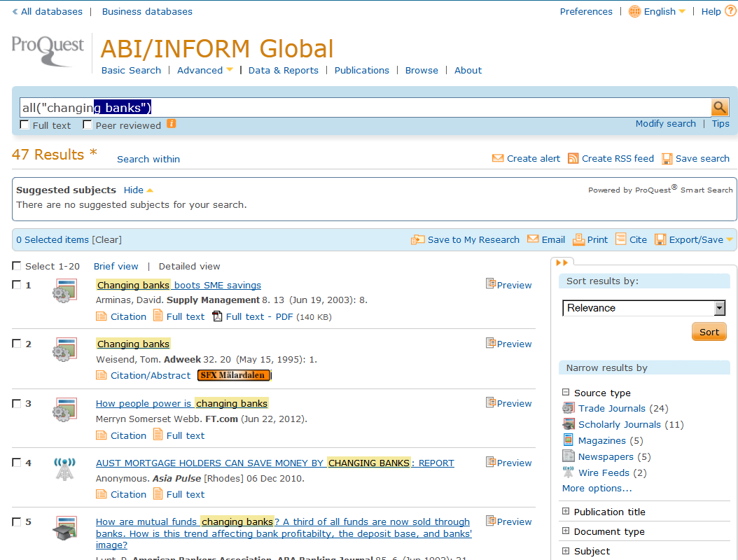Click the Tips link
Screen dimensions: 738x560
pos(720,123)
